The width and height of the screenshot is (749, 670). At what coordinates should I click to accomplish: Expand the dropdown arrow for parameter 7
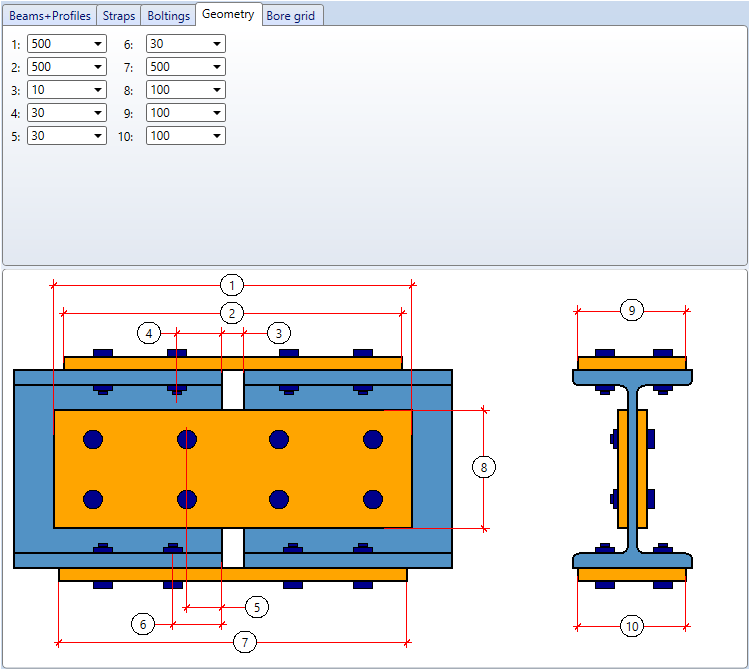[216, 67]
